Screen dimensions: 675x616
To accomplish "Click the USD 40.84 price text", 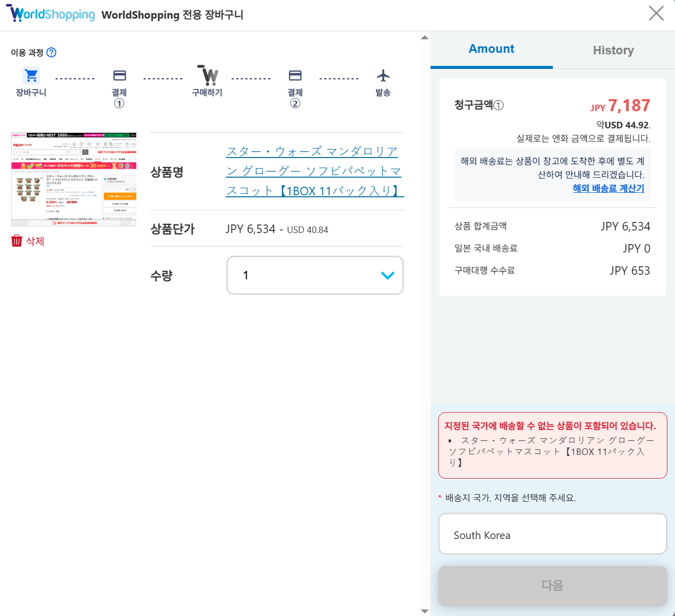I will (307, 230).
